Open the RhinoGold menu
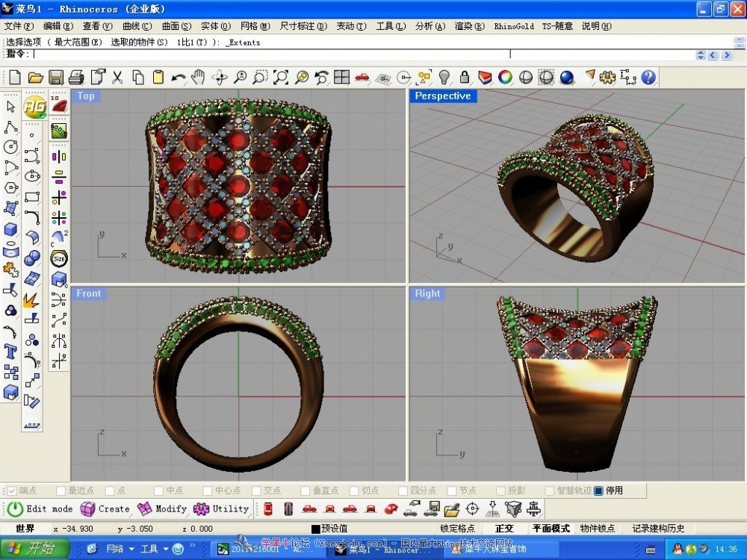Image resolution: width=747 pixels, height=560 pixels. (514, 26)
